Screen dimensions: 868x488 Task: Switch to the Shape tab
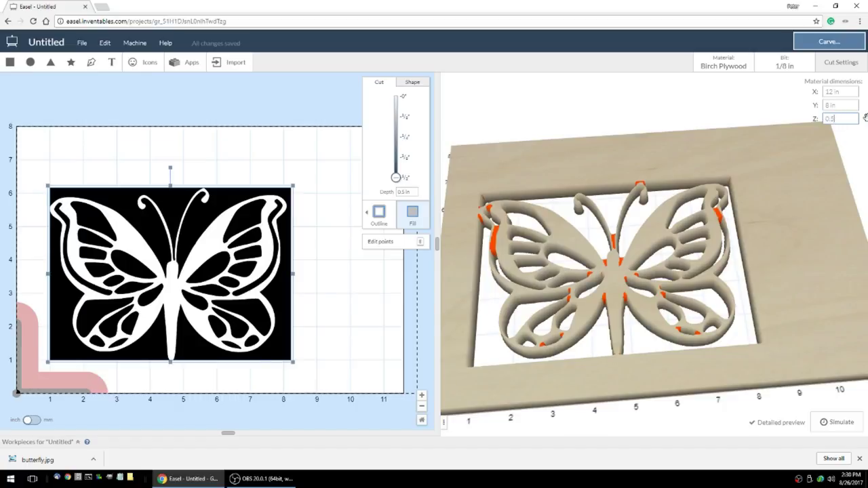click(412, 82)
